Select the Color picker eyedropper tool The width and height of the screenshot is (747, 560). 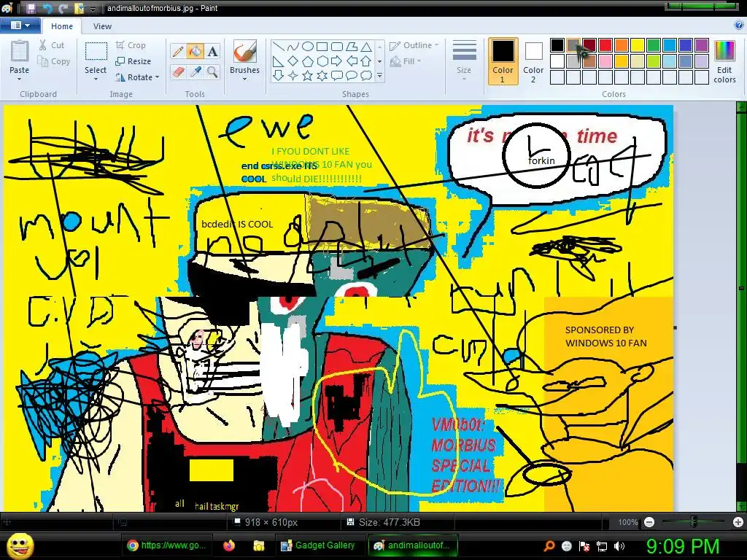click(x=195, y=72)
